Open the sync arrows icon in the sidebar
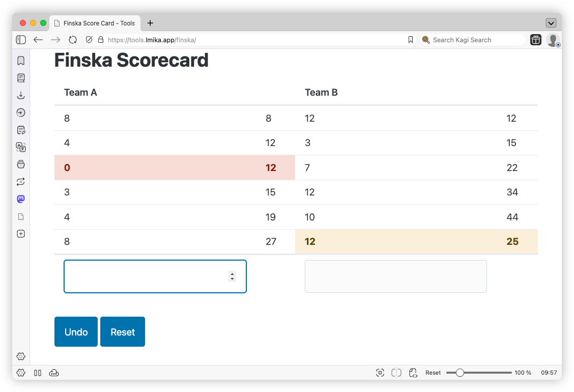 tap(21, 181)
